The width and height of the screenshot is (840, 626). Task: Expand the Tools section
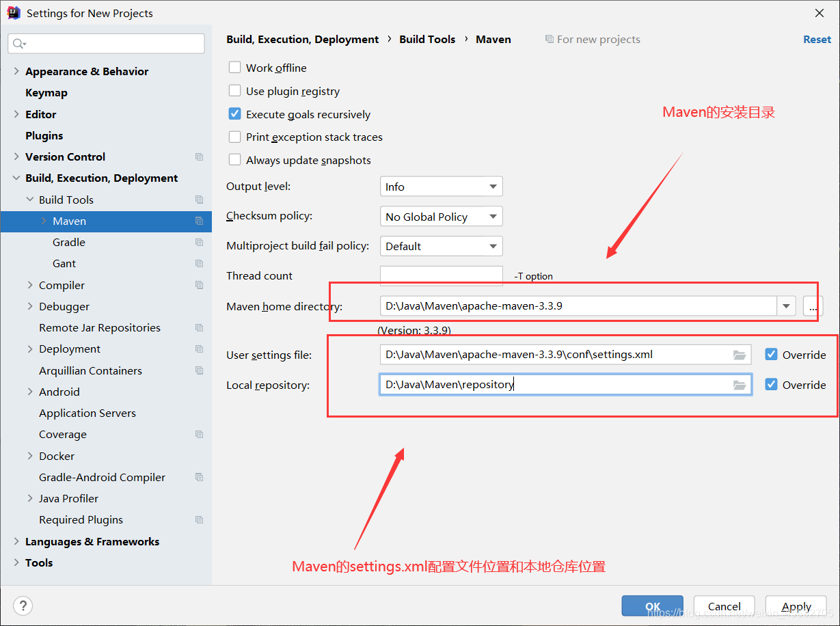16,562
